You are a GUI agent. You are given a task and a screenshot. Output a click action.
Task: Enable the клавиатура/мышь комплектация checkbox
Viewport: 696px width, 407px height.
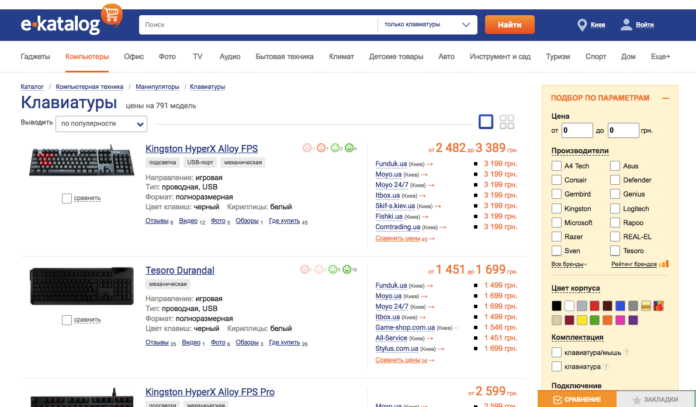[x=557, y=352]
